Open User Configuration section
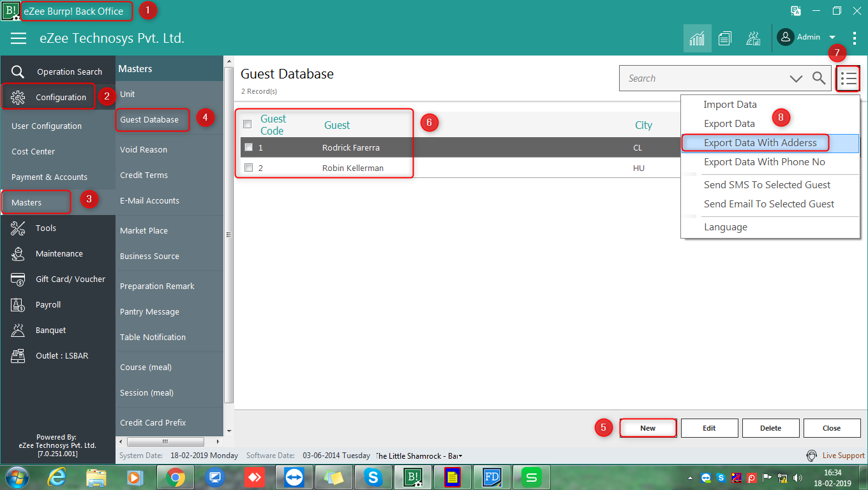Viewport: 868px width, 490px height. (x=47, y=126)
